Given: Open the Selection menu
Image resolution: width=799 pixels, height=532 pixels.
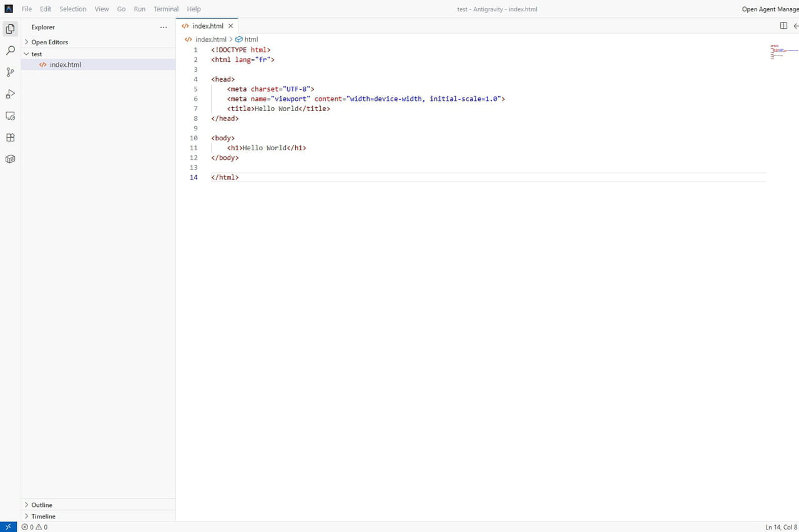Looking at the screenshot, I should coord(73,9).
